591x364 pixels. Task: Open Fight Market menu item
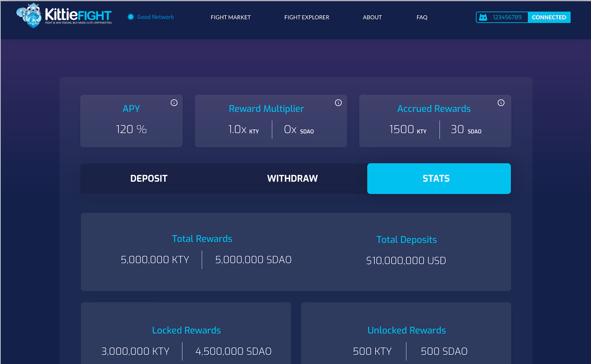(x=230, y=17)
